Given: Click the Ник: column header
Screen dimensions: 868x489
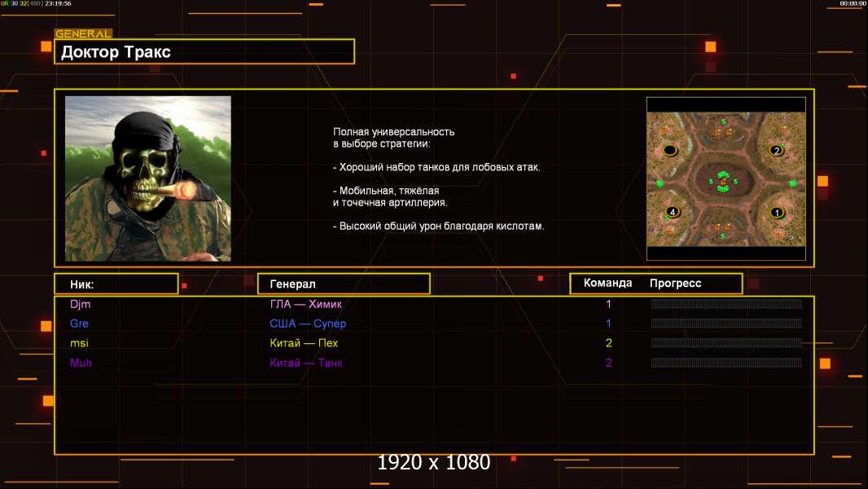Looking at the screenshot, I should click(116, 284).
